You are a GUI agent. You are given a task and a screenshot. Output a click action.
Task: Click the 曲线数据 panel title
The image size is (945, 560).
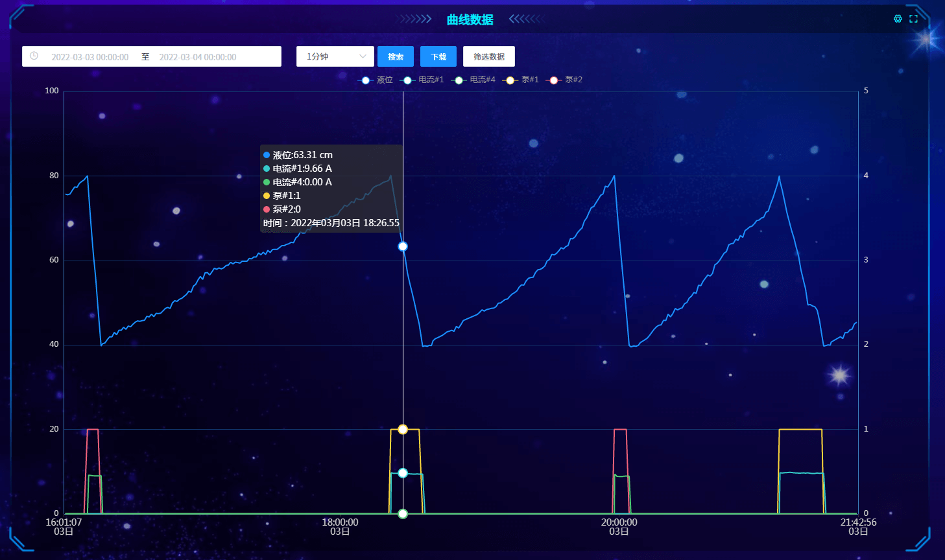pyautogui.click(x=470, y=19)
